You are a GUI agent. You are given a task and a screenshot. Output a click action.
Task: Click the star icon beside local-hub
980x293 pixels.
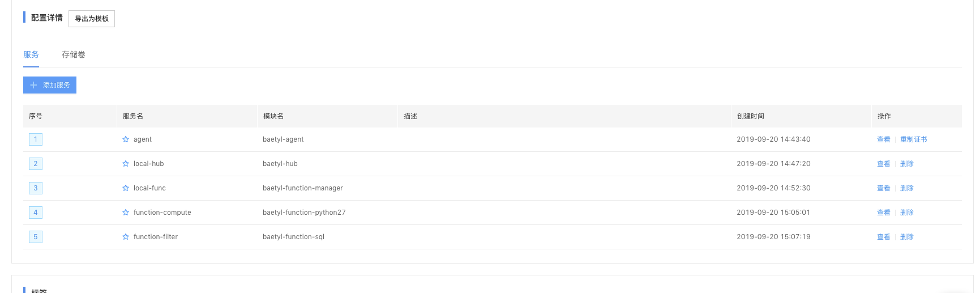[x=126, y=164]
